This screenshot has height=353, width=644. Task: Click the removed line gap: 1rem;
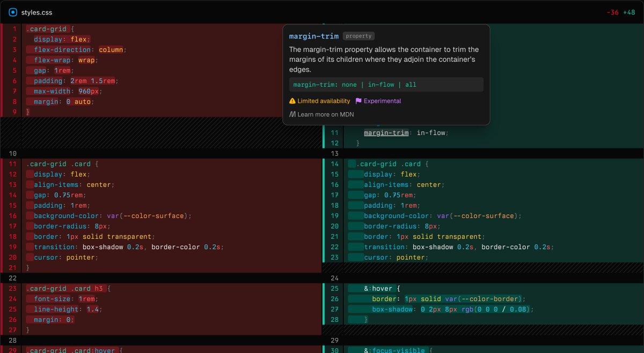point(54,70)
